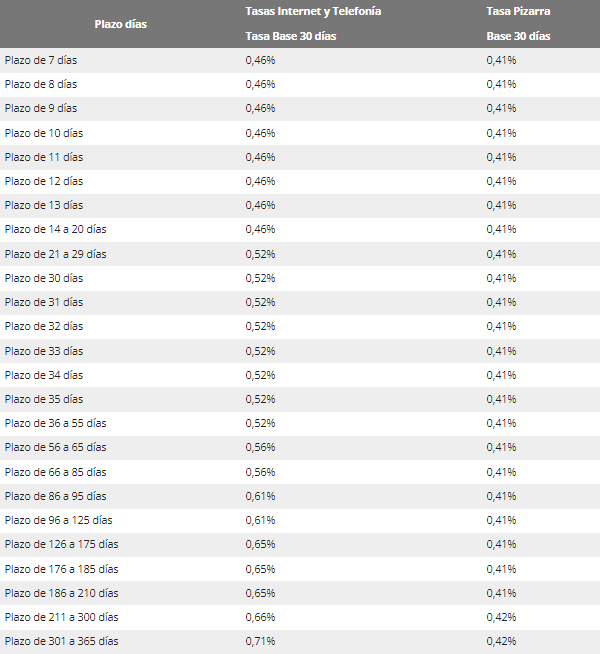Image resolution: width=600 pixels, height=654 pixels.
Task: Click the 0,71% Internet rate value
Action: (x=260, y=641)
